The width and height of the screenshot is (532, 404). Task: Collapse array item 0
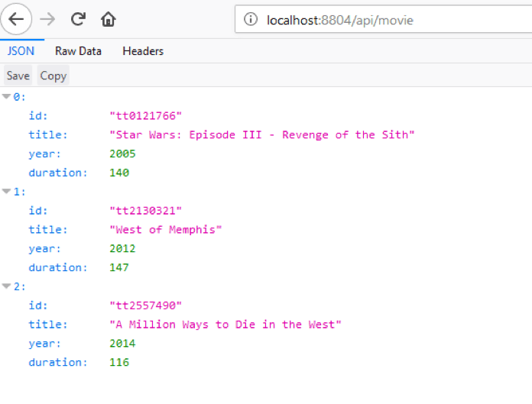point(6,96)
